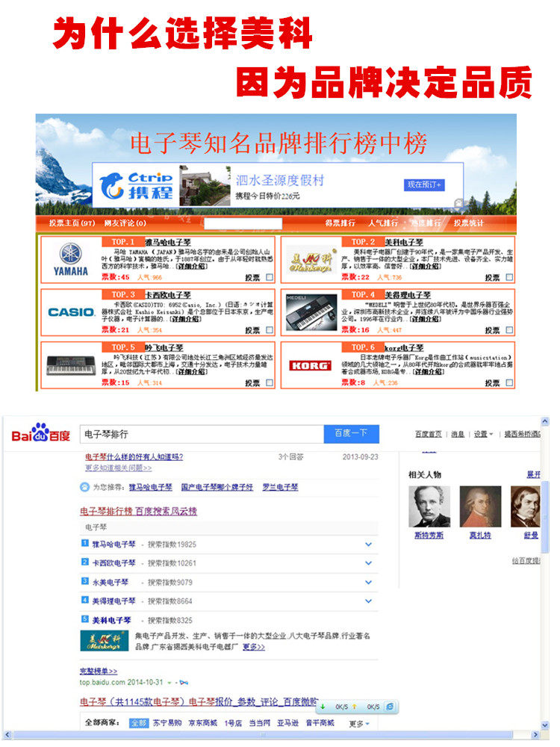This screenshot has width=560, height=747.
Task: Open the 吟飞 keyboard thumbnail in TOP.5
Action: tap(71, 366)
